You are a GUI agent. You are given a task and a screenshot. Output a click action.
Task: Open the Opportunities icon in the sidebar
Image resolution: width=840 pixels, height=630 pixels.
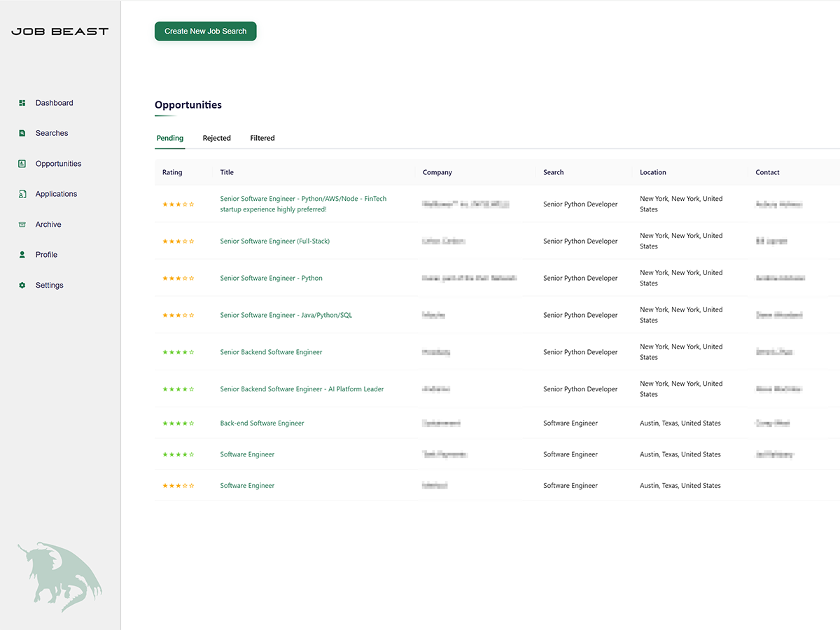click(x=22, y=163)
